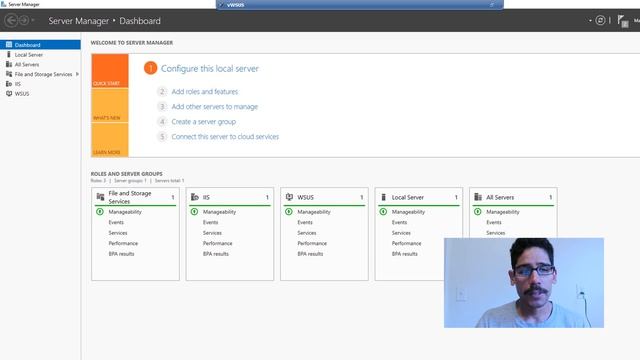640x360 pixels.
Task: Open the Local Server tile header
Action: (x=419, y=197)
